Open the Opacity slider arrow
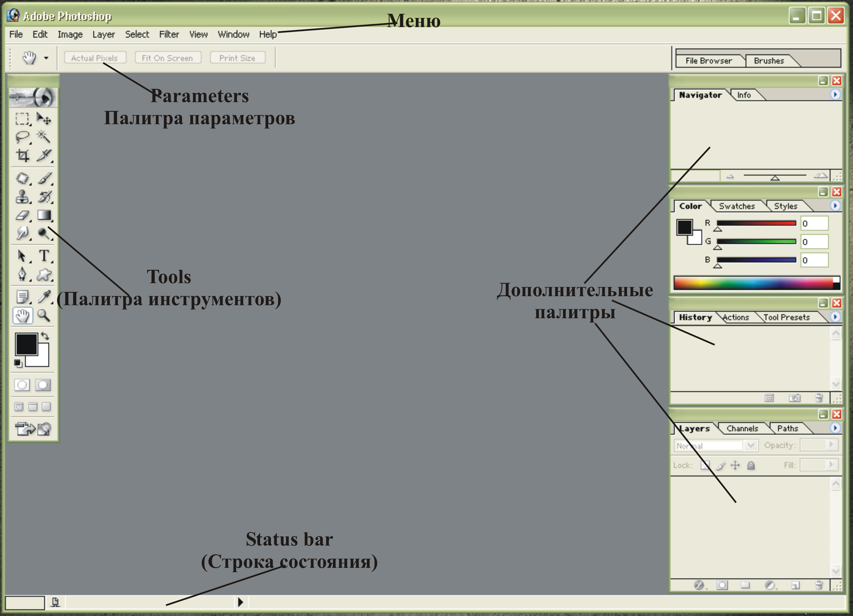 click(831, 445)
